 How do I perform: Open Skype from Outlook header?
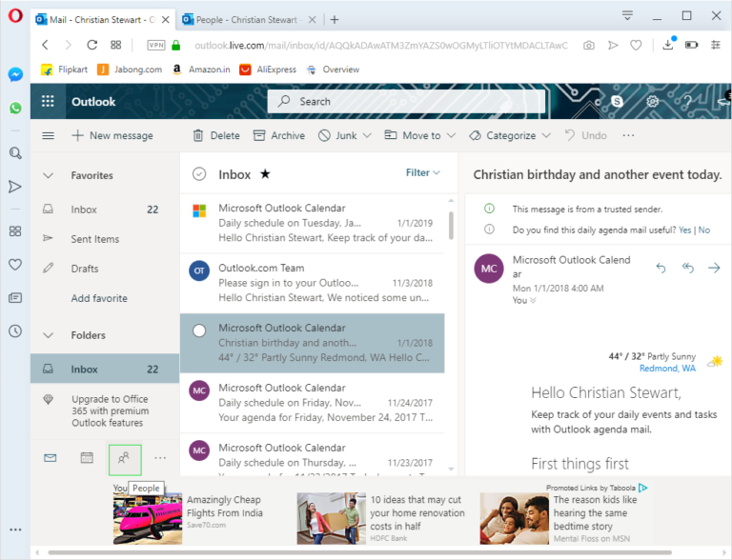(x=618, y=101)
